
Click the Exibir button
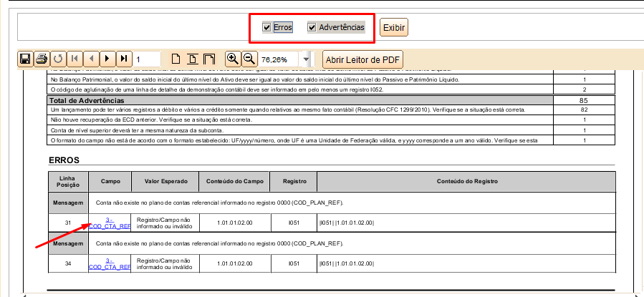[x=394, y=27]
